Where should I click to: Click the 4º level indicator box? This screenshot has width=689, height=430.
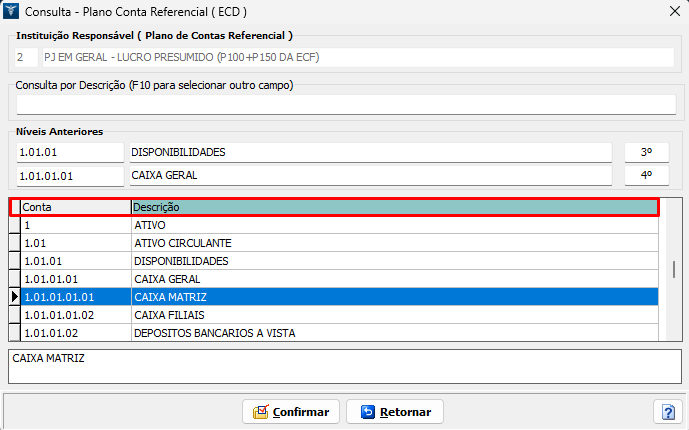[x=646, y=175]
